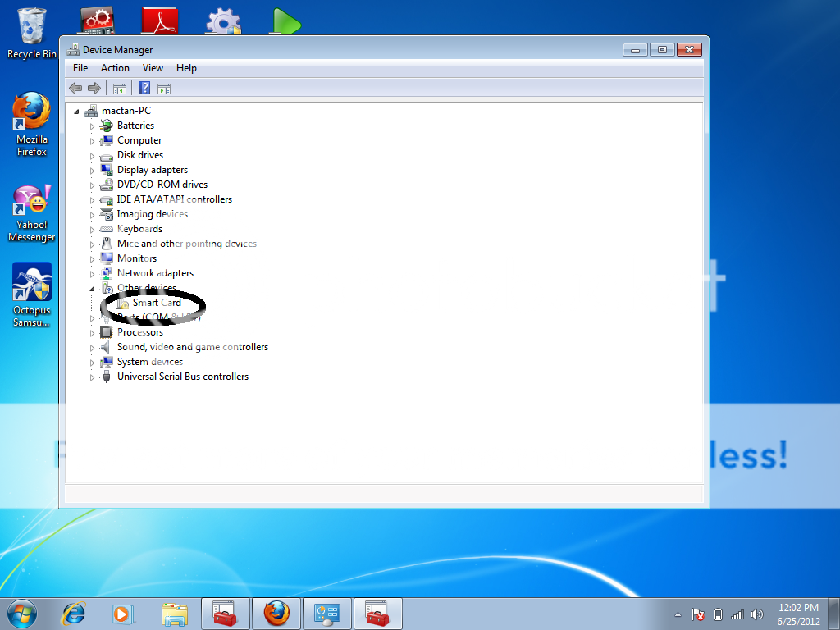Click Show/Hide Console Tree toolbar icon

[x=120, y=89]
